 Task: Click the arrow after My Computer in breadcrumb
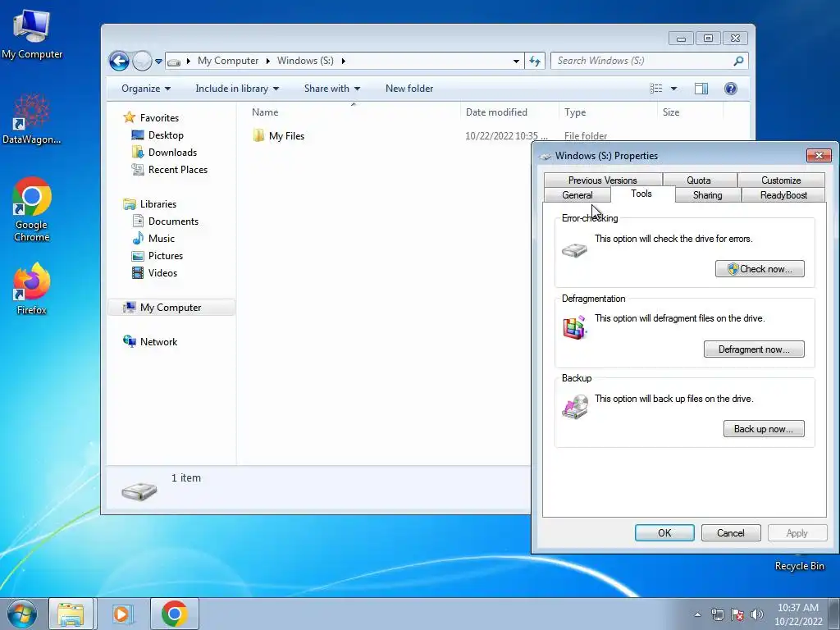coord(268,61)
